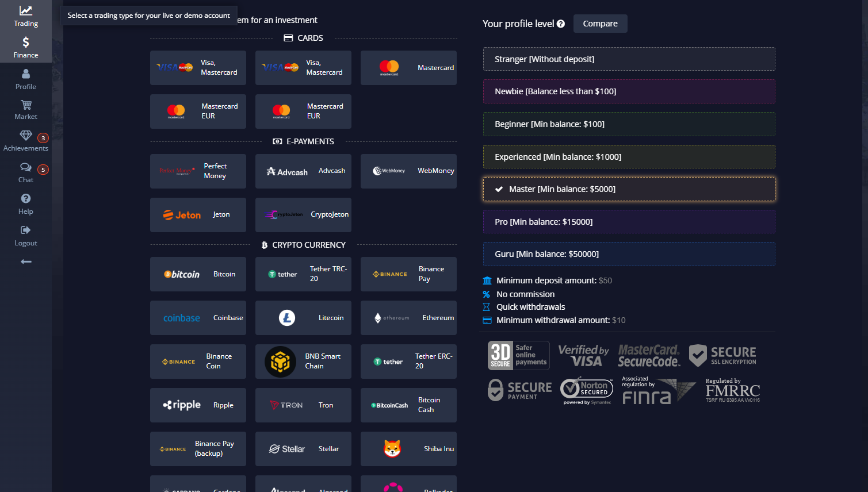This screenshot has width=868, height=492.
Task: Select BNB Smart Chain option
Action: pyautogui.click(x=303, y=362)
